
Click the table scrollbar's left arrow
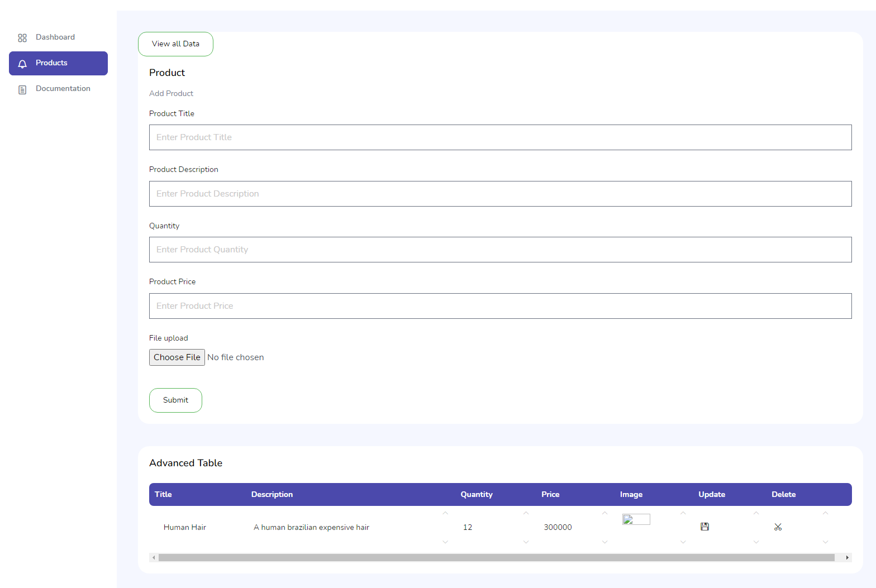[154, 557]
